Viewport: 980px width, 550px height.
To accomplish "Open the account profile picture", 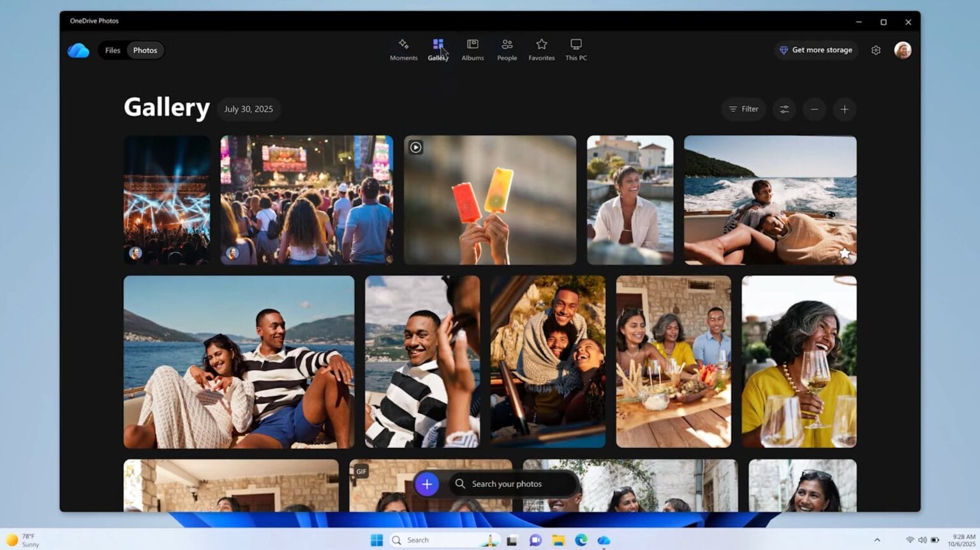I will (903, 50).
